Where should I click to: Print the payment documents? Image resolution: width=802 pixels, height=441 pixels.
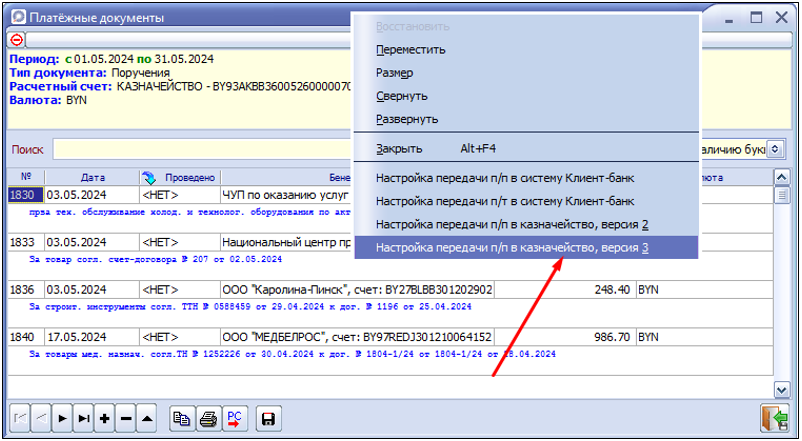[x=208, y=419]
